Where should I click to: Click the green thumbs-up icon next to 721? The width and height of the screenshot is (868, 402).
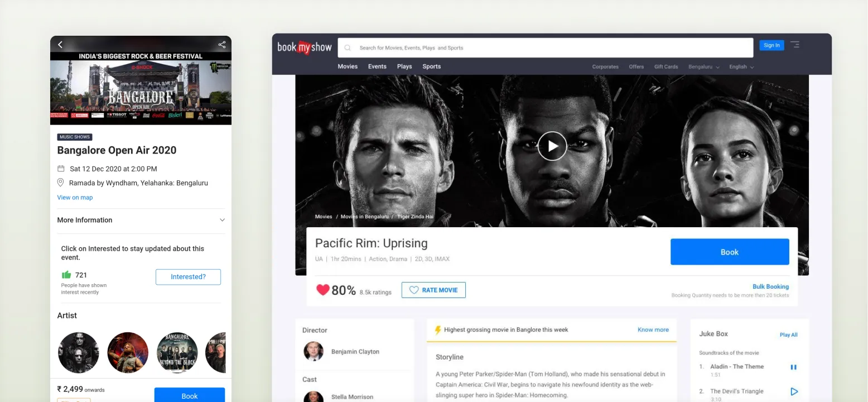click(66, 275)
